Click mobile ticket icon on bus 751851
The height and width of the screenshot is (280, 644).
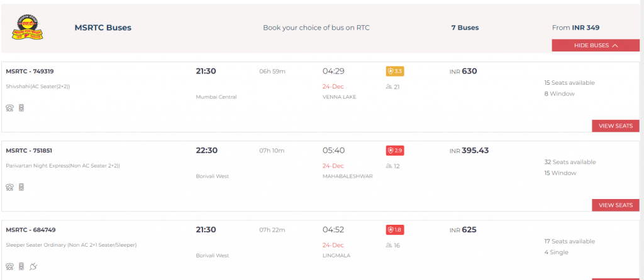[21, 187]
